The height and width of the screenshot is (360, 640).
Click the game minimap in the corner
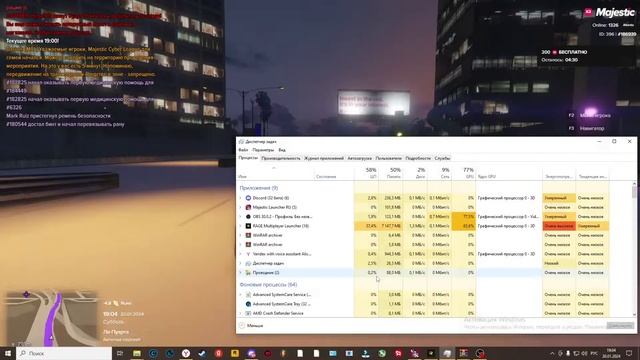pos(51,318)
